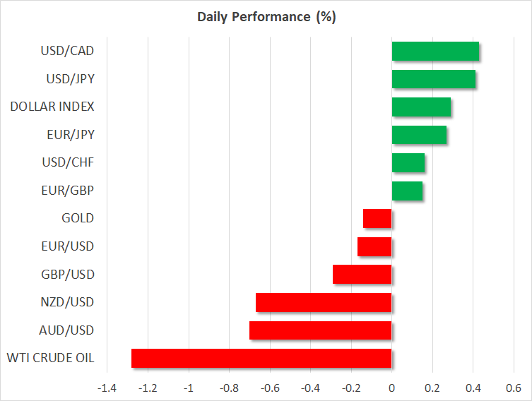This screenshot has width=532, height=401.
Task: Click the green EUR/JPY bar
Action: (x=419, y=135)
